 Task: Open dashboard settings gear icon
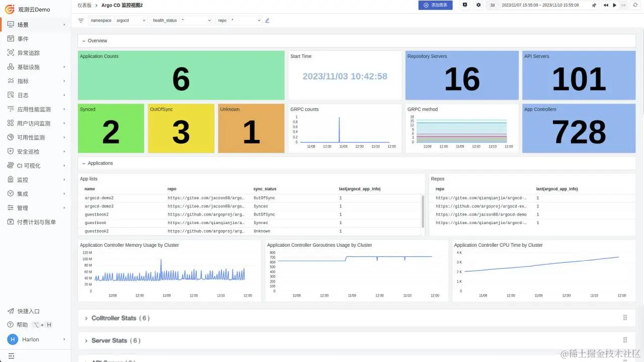click(478, 5)
